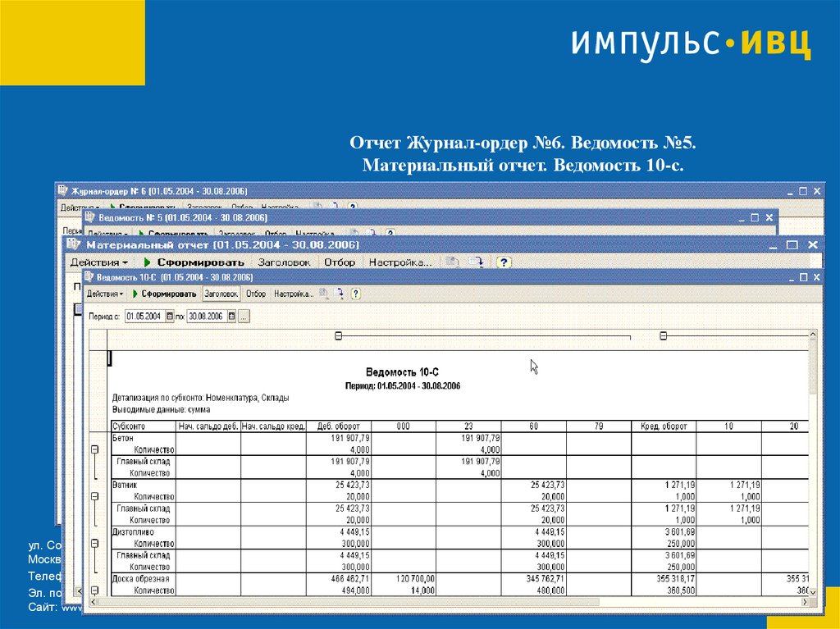The height and width of the screenshot is (629, 840).
Task: Click Журнал-ордер № 6 window title bar
Action: 440,191
